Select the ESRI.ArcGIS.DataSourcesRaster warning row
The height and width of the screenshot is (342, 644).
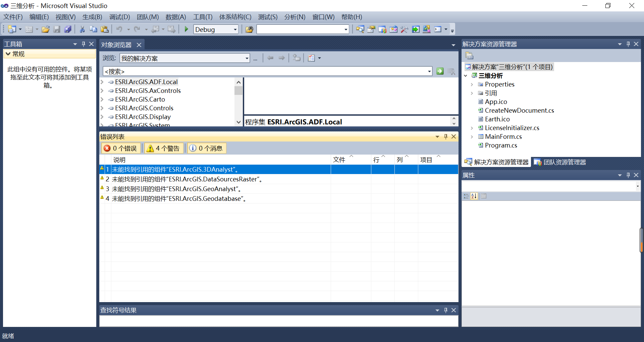point(279,179)
